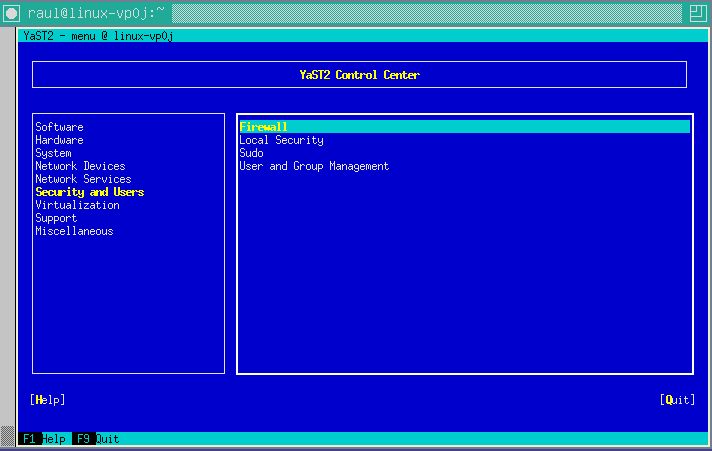This screenshot has height=451, width=712.
Task: Launch the Firewall module
Action: pyautogui.click(x=465, y=127)
